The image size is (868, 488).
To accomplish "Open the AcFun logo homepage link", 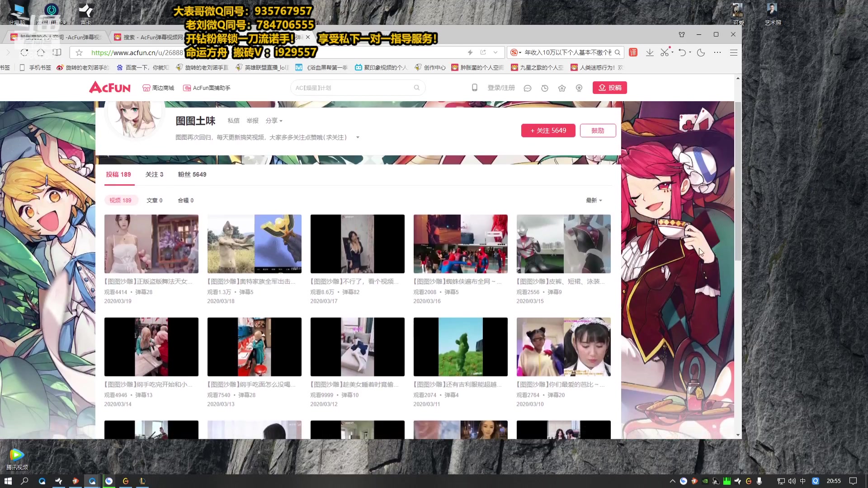I will tap(110, 88).
